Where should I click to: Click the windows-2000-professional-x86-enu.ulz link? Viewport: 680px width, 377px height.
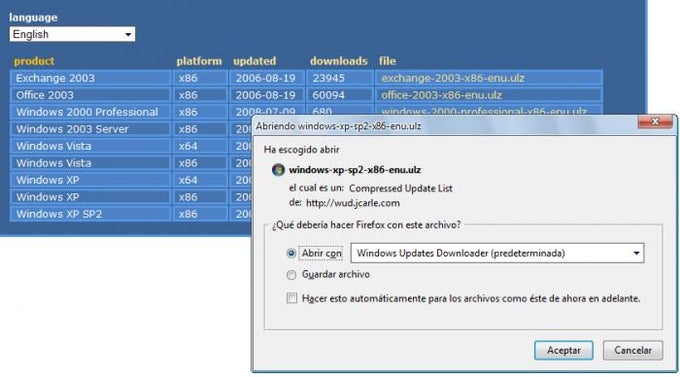[484, 111]
